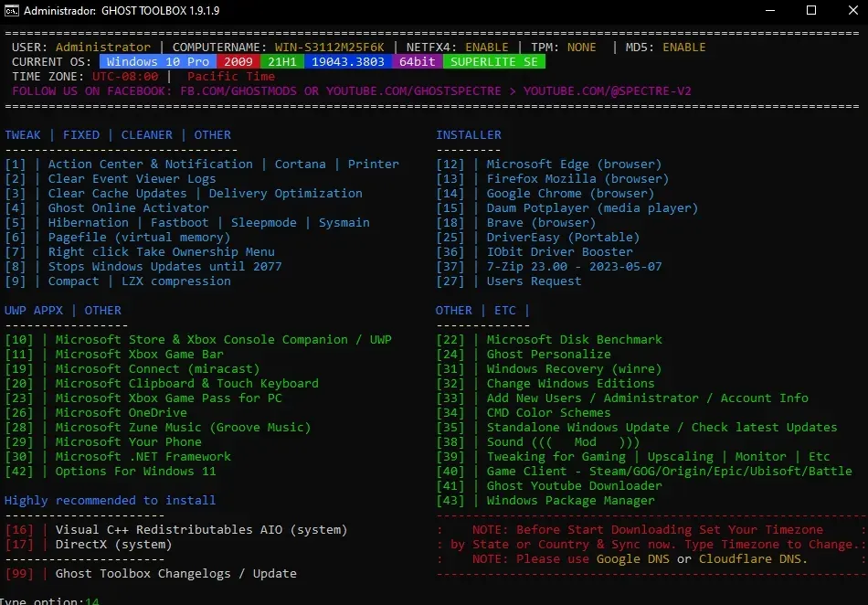Viewport: 868px width, 605px height.
Task: Select Stops Windows Updates until 2077
Action: pyautogui.click(x=143, y=266)
